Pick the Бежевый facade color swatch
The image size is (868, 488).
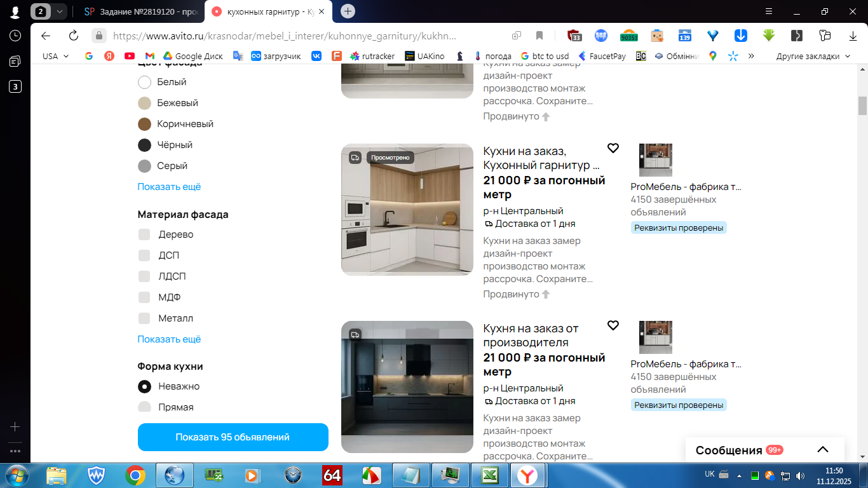click(x=145, y=103)
